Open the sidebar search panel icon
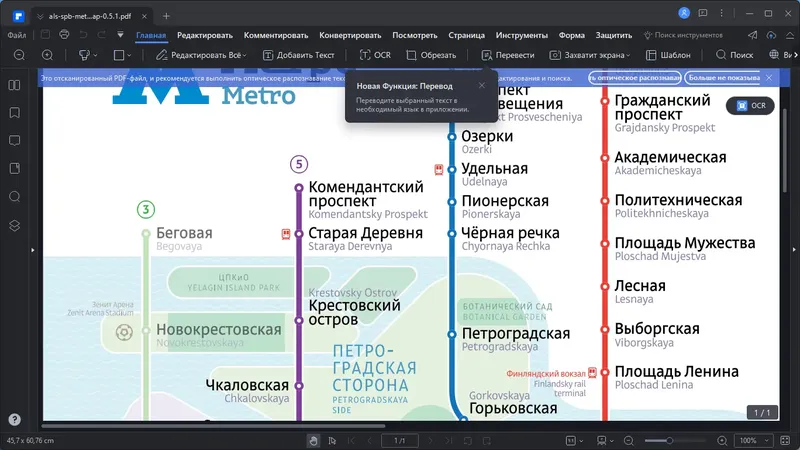Image resolution: width=800 pixels, height=450 pixels. coord(14,196)
